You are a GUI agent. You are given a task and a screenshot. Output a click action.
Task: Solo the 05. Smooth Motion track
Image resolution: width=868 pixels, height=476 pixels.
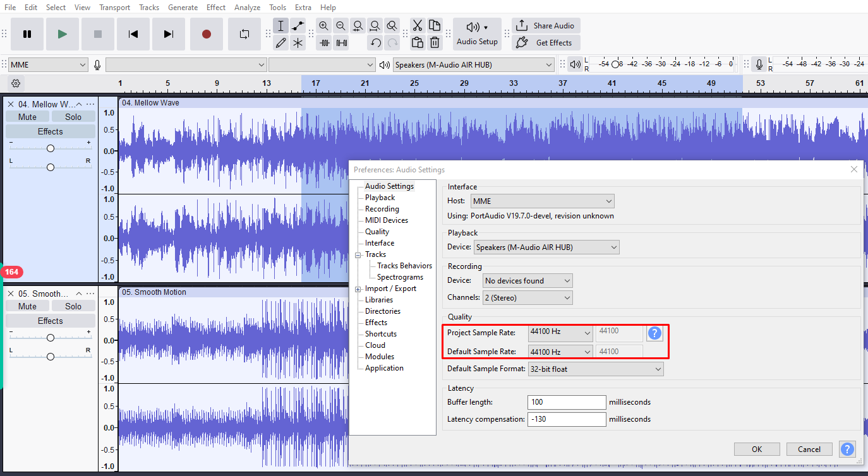(x=73, y=306)
